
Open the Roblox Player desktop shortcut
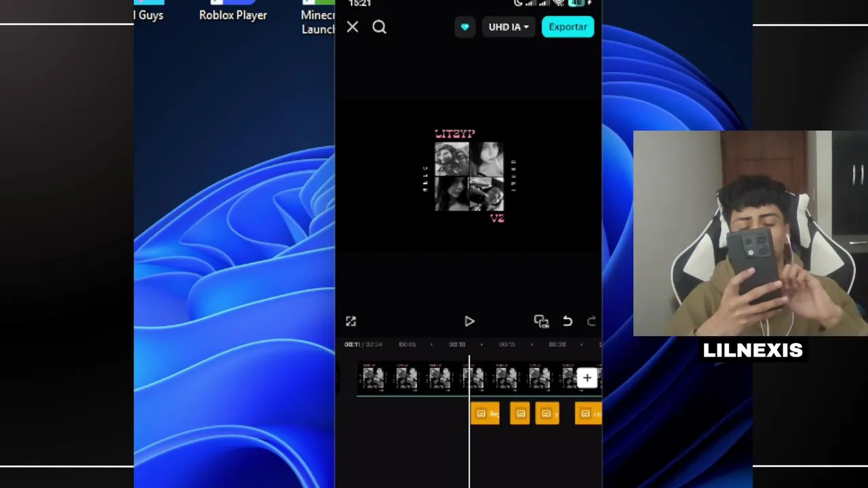pos(233,11)
